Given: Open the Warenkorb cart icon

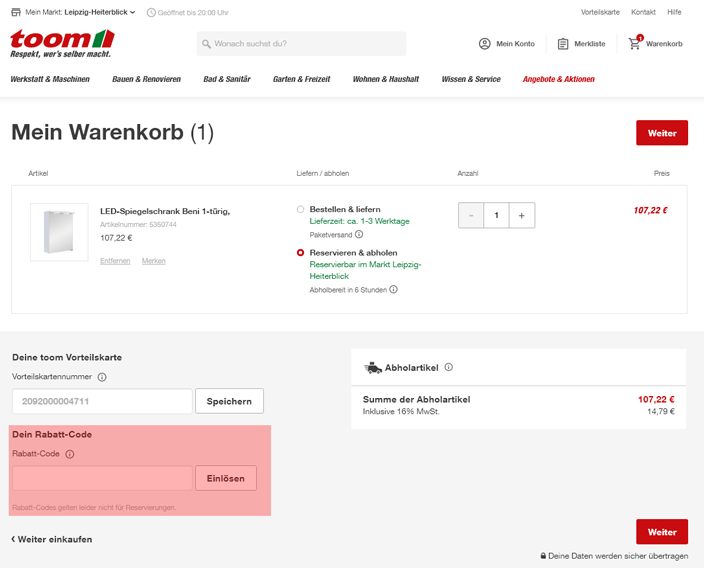Looking at the screenshot, I should pos(635,43).
